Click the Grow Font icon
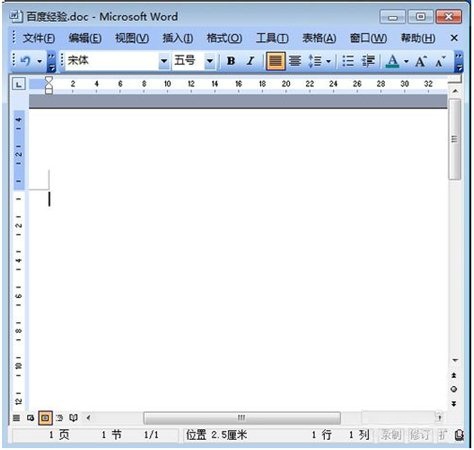 click(421, 61)
